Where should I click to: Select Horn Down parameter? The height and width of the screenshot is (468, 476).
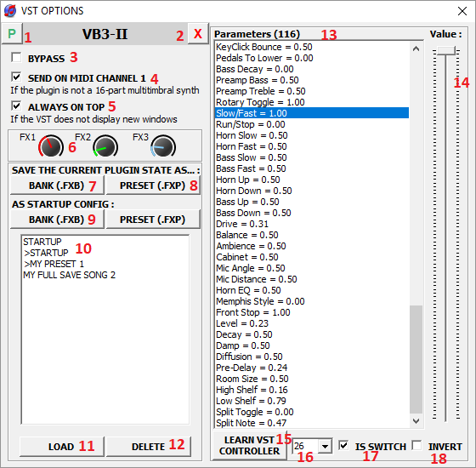tap(312, 191)
